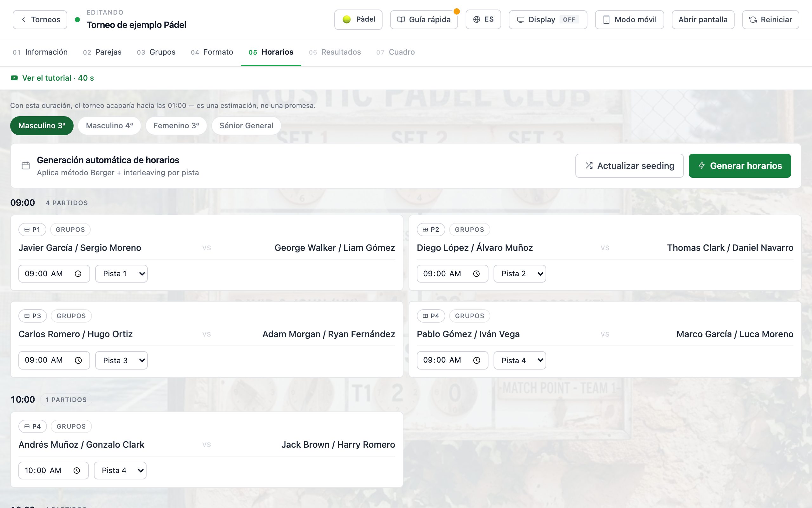Viewport: 812px width, 508px height.
Task: Edit the time field for Pablo Gómez match
Action: pyautogui.click(x=452, y=360)
